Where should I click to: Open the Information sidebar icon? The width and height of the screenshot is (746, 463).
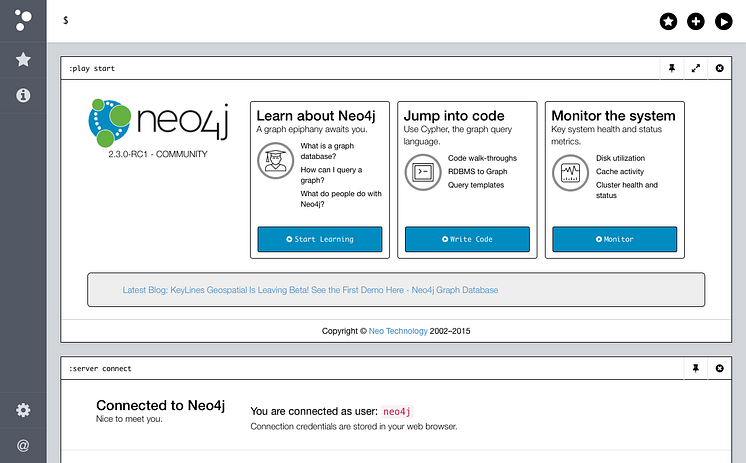click(23, 95)
